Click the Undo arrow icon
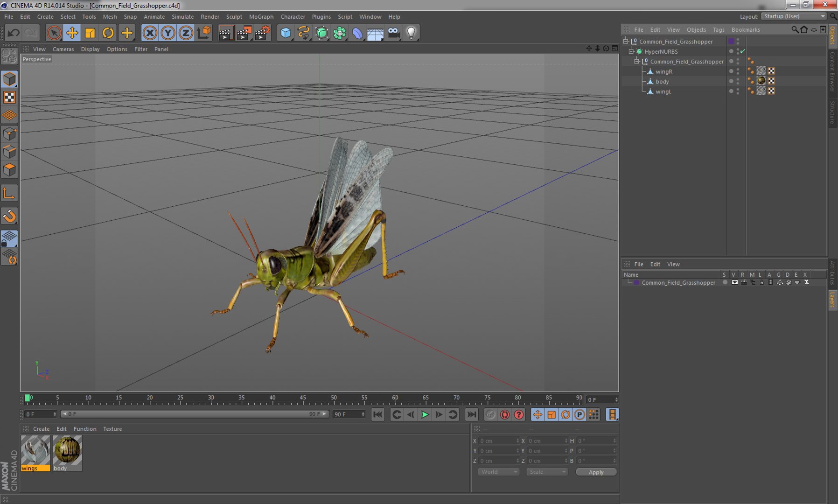Viewport: 838px width, 504px height. pyautogui.click(x=14, y=33)
